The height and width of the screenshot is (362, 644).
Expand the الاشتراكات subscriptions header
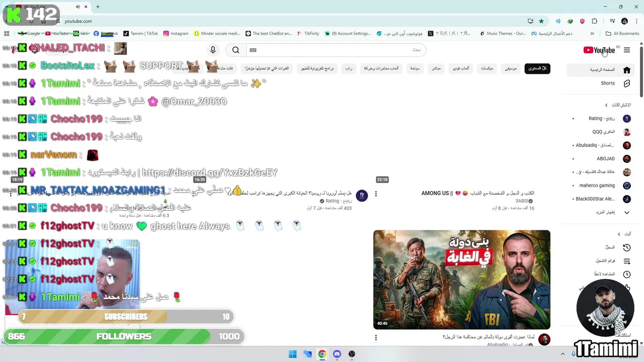point(618,105)
